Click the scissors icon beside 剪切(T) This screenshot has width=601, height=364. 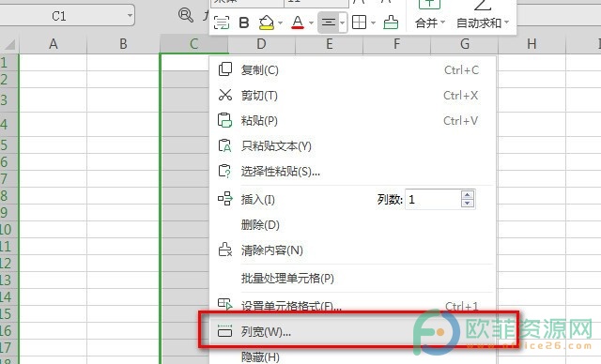(225, 95)
